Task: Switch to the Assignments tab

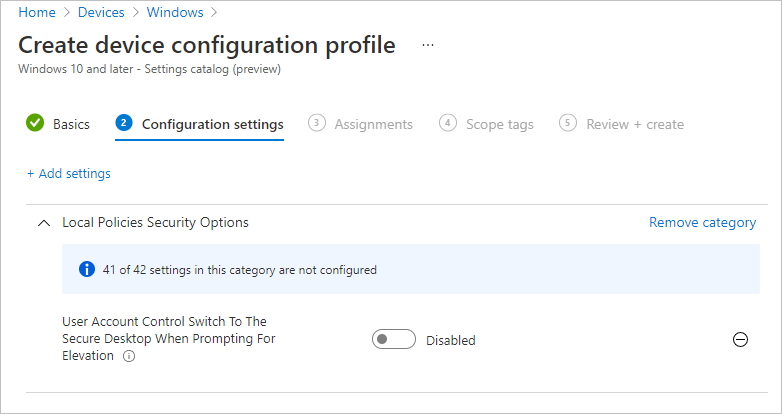Action: coord(373,124)
